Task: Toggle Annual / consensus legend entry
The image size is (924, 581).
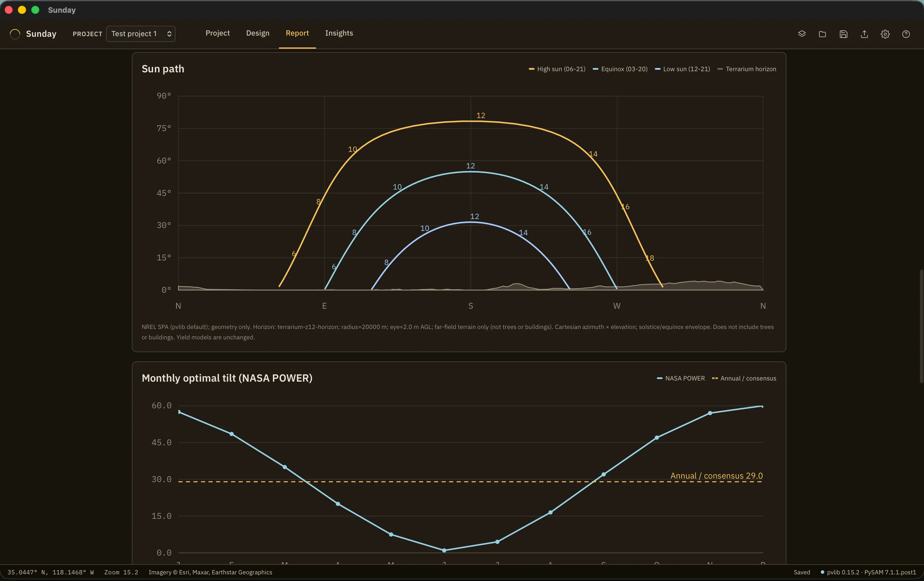Action: tap(744, 378)
